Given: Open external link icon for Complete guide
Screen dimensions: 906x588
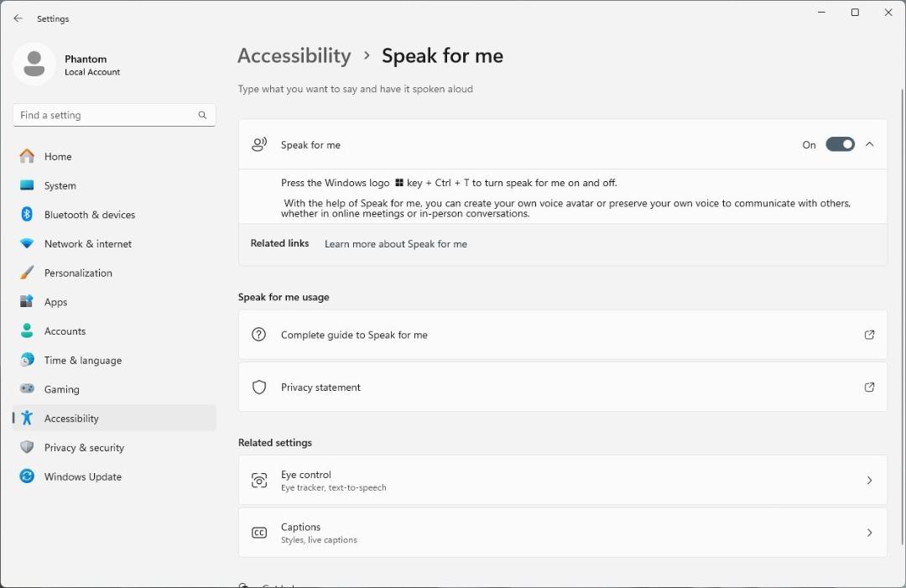Looking at the screenshot, I should (x=869, y=335).
